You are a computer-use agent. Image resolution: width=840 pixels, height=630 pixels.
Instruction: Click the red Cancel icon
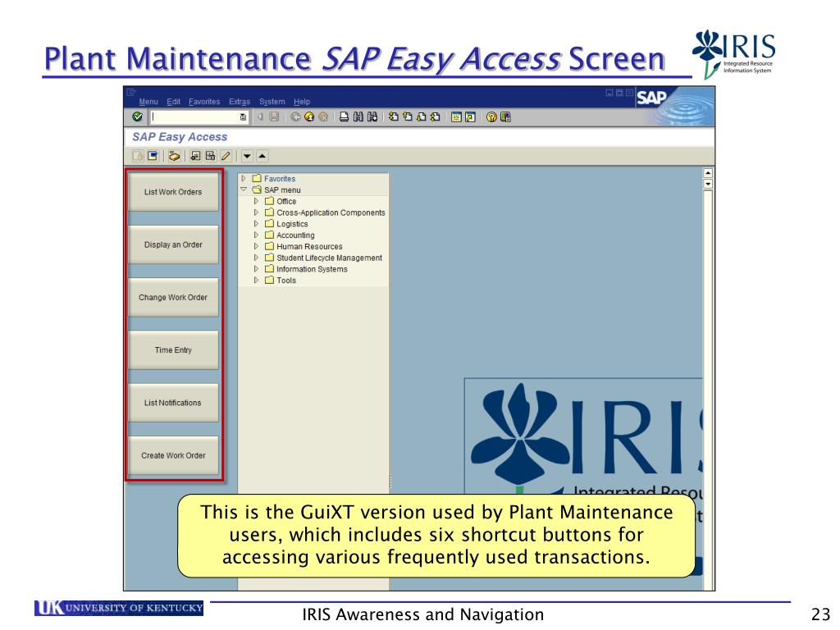point(323,116)
